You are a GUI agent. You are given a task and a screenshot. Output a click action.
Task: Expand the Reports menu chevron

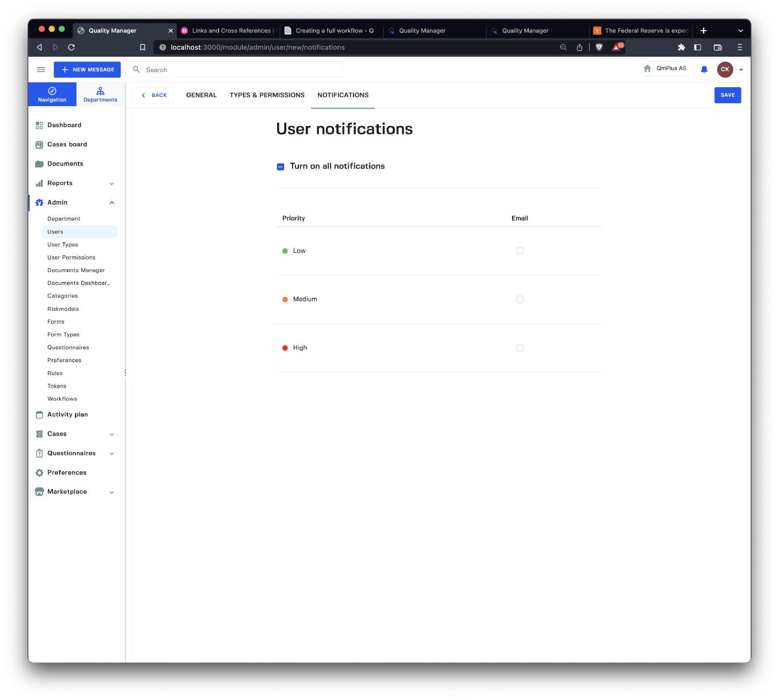111,184
